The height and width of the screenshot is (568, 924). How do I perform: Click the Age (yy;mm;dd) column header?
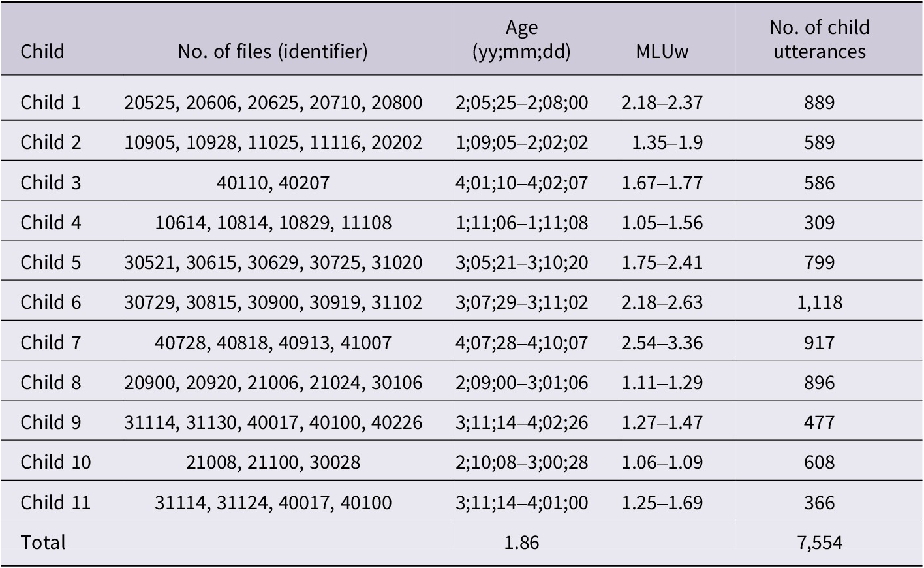coord(521,39)
